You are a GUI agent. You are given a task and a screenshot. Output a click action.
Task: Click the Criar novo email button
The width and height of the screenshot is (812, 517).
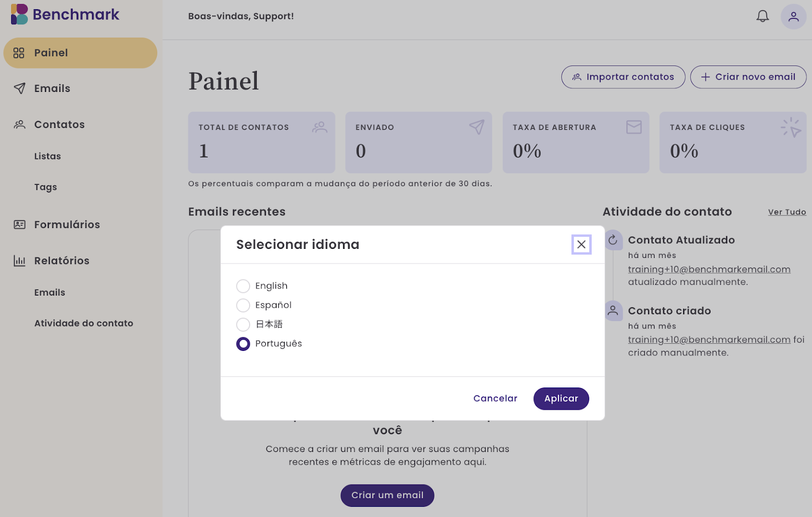748,77
